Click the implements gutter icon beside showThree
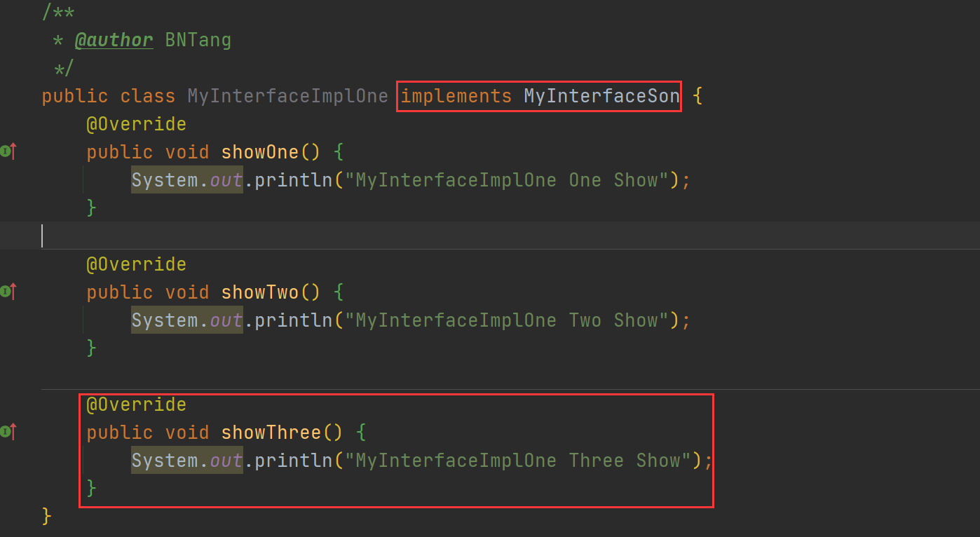The width and height of the screenshot is (980, 537). click(8, 431)
